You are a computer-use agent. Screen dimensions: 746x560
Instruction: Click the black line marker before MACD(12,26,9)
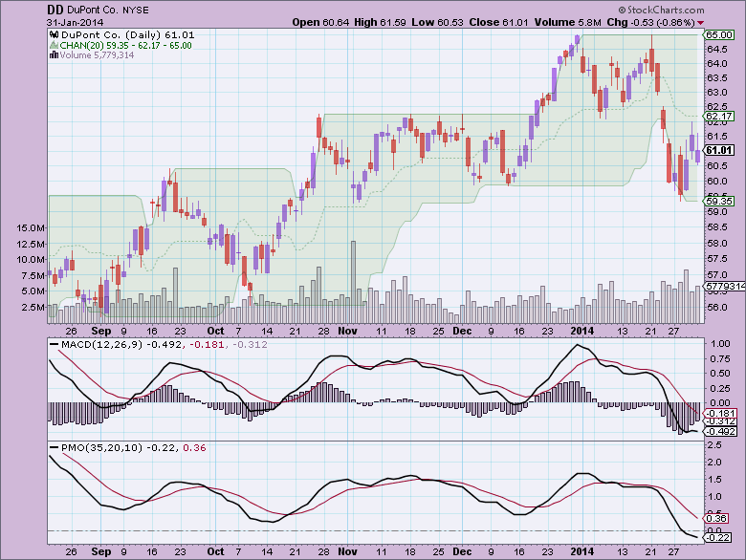tap(55, 345)
